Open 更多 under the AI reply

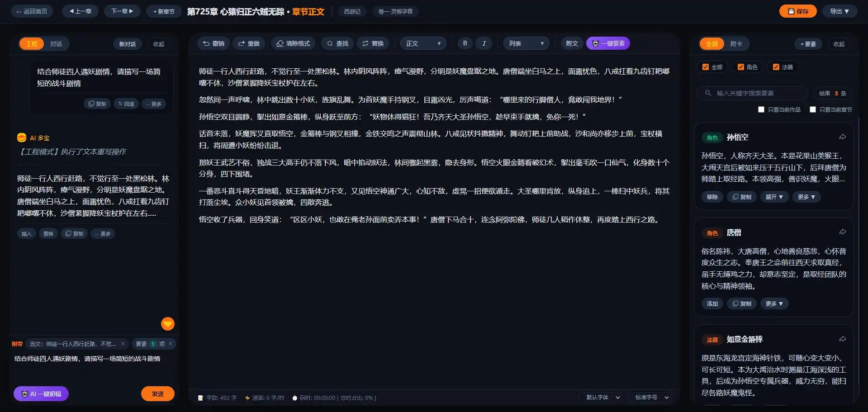tap(103, 233)
